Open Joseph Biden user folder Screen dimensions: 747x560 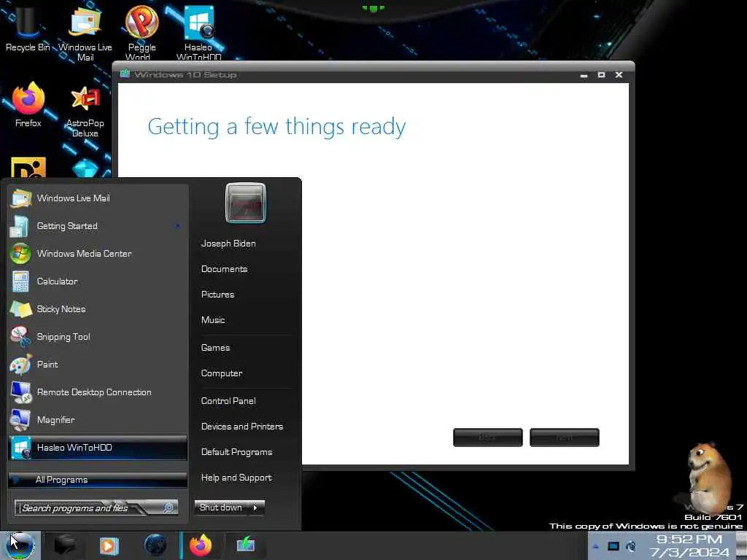tap(228, 244)
